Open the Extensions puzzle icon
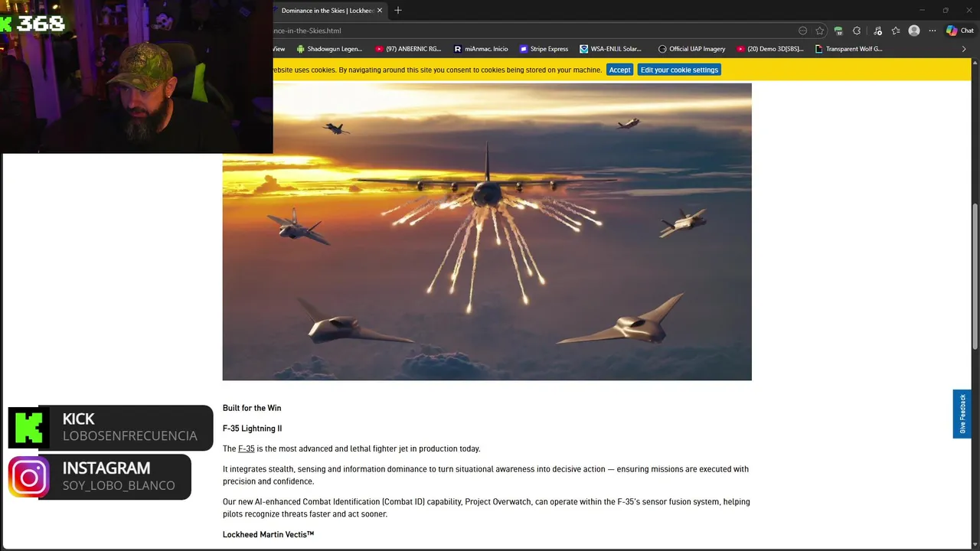Image resolution: width=980 pixels, height=551 pixels. [x=857, y=31]
